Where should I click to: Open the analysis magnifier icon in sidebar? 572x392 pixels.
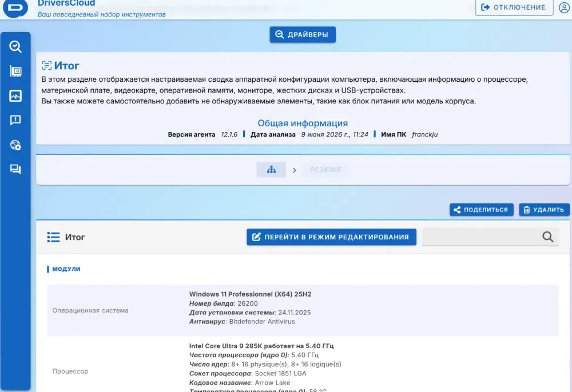point(15,47)
